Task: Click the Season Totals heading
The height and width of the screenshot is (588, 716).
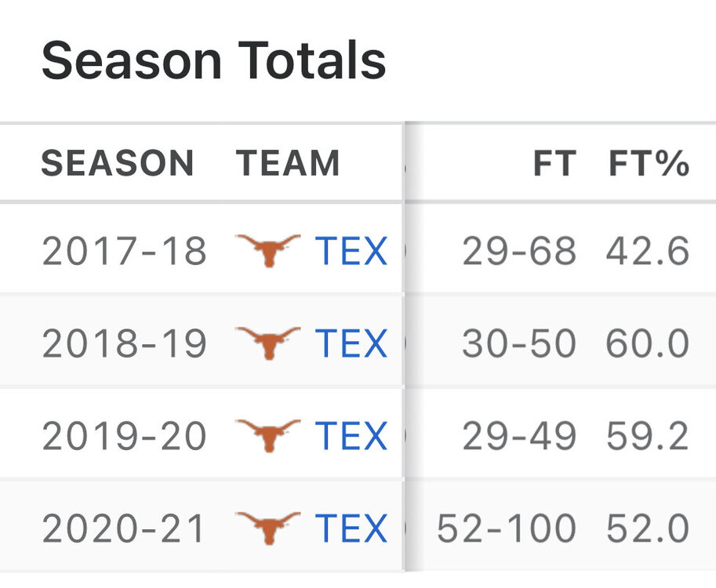Action: 213,61
